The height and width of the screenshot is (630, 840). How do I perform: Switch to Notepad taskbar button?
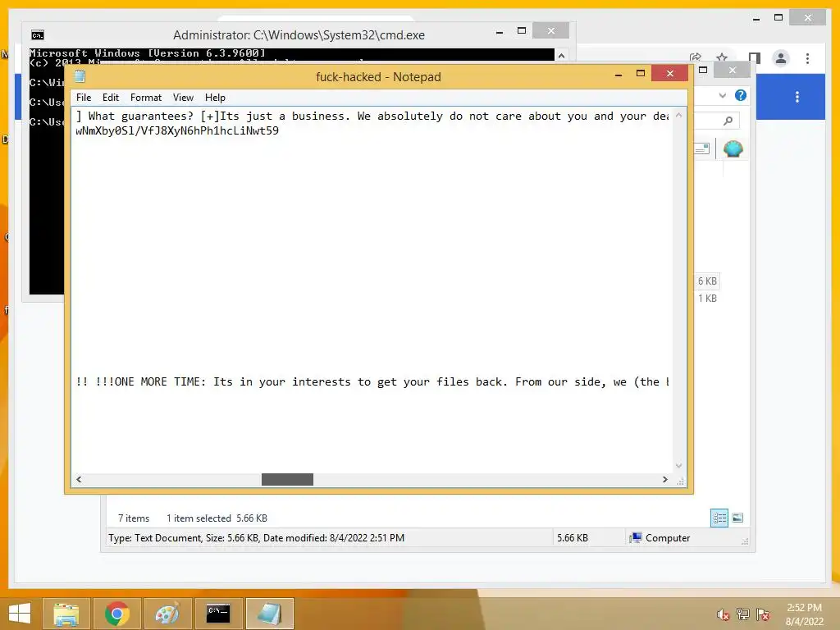(x=269, y=614)
